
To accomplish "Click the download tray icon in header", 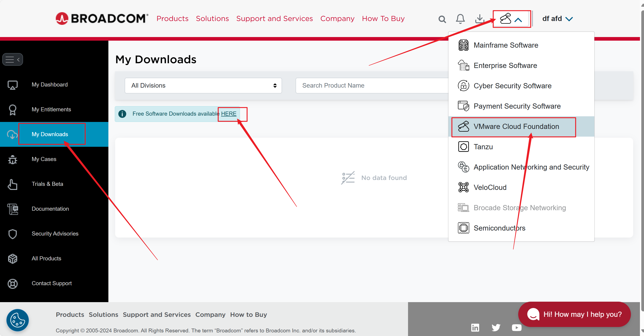I will 479,19.
